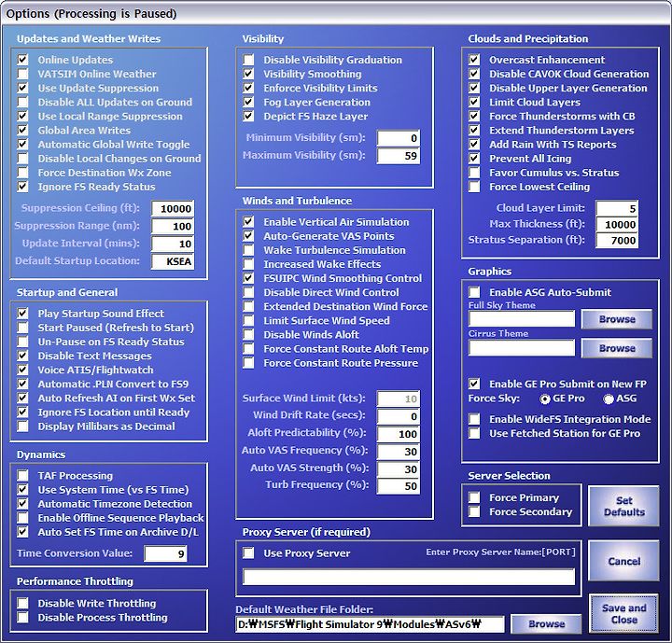This screenshot has height=643, width=672.
Task: Toggle Voice ATIS/Flightwatch checkbox
Action: (x=22, y=370)
